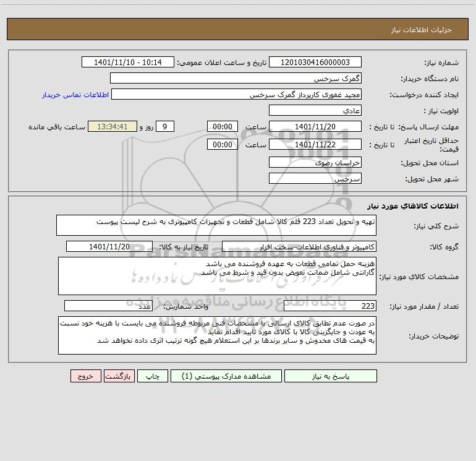The height and width of the screenshot is (461, 476).
Task: Click the 'گروه کالا:' label
Action: click(x=444, y=247)
